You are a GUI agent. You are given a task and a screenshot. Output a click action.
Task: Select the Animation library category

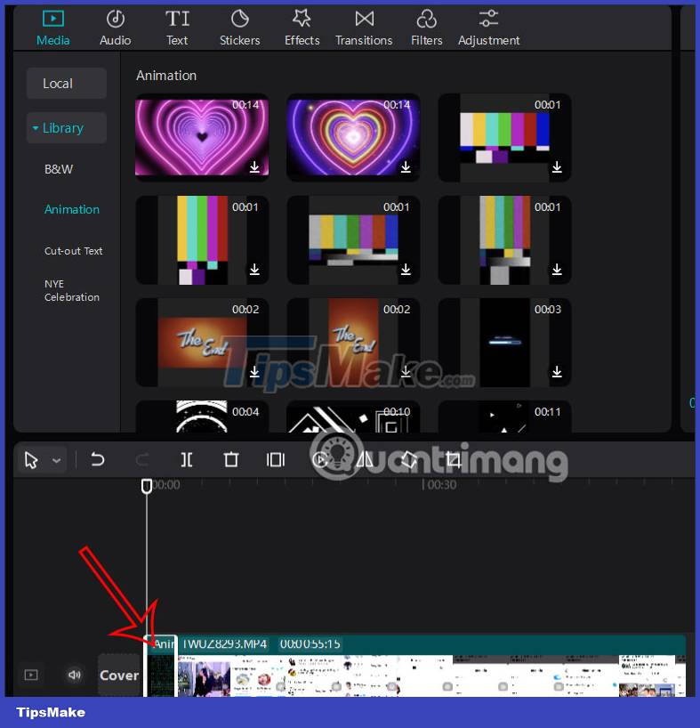72,209
